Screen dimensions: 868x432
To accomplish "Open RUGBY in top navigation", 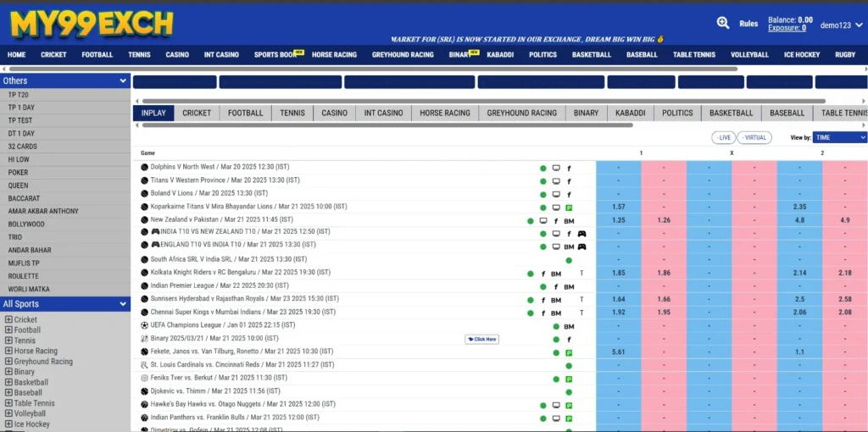I will pyautogui.click(x=845, y=55).
